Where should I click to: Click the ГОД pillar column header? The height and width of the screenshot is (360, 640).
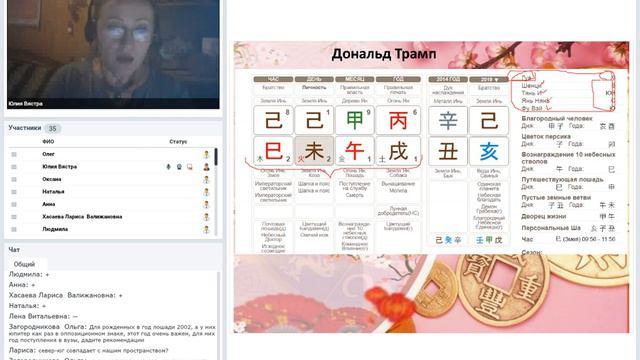click(398, 79)
